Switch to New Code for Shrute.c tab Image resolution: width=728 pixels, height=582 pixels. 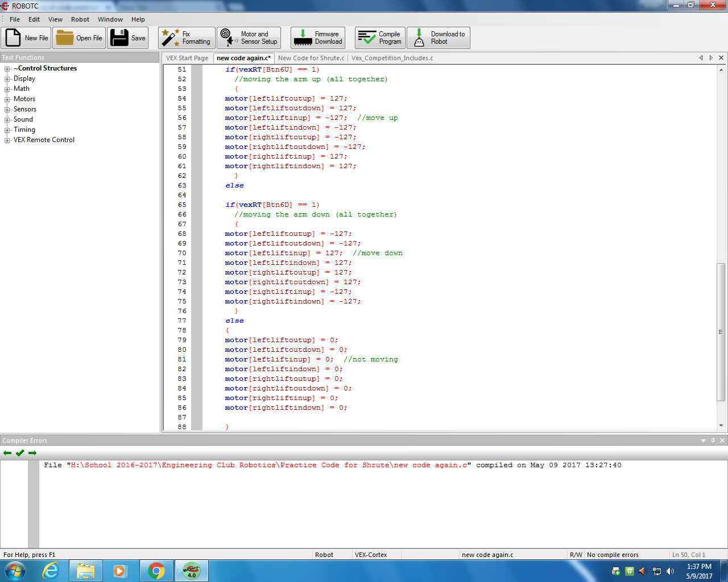click(311, 58)
